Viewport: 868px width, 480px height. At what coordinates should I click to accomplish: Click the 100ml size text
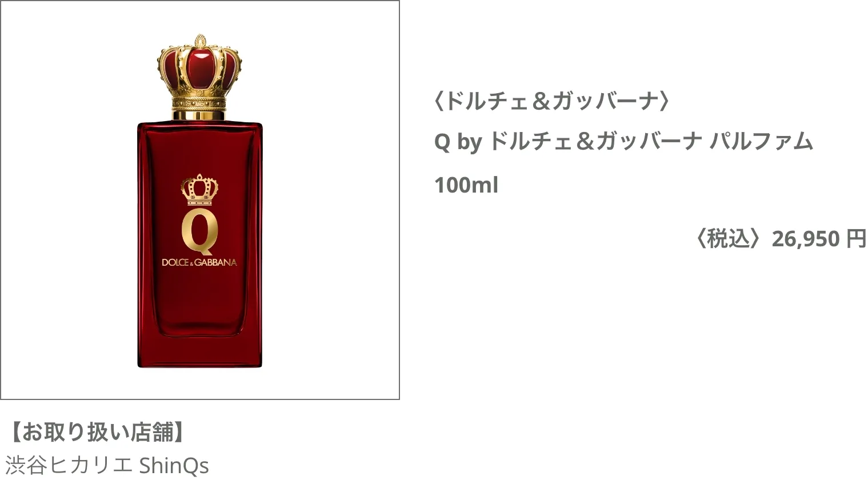point(466,185)
